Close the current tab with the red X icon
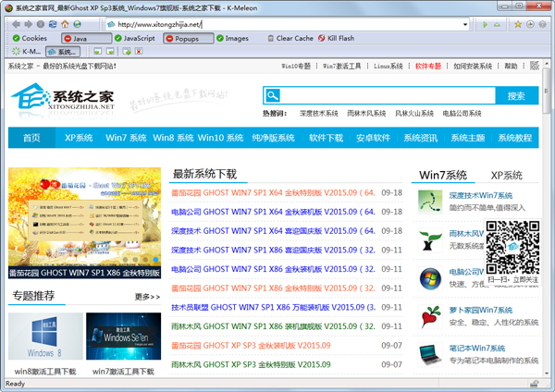The image size is (555, 392). [139, 52]
